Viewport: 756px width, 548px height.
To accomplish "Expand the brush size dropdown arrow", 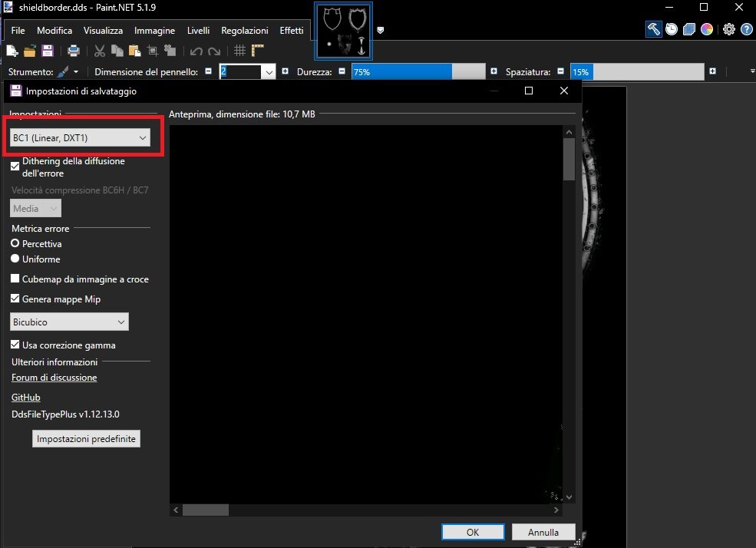I will (x=269, y=72).
